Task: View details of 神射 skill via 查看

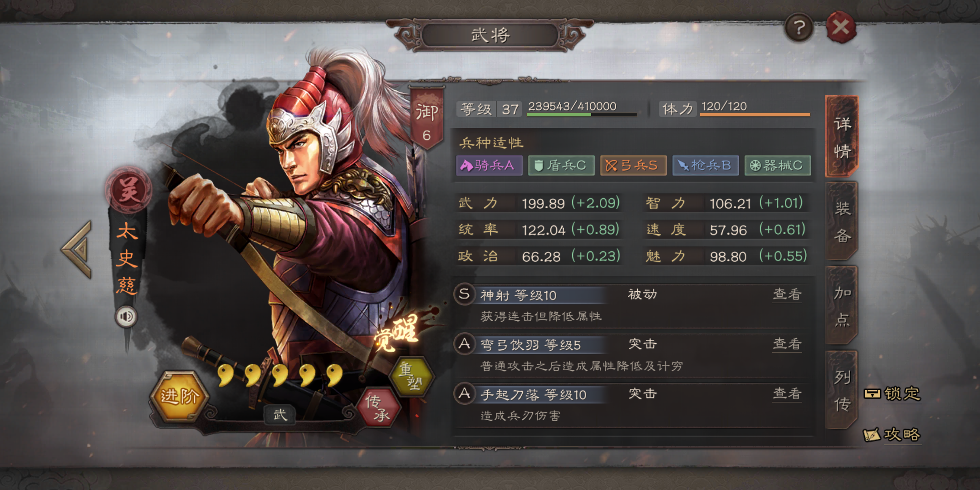Action: pos(787,294)
